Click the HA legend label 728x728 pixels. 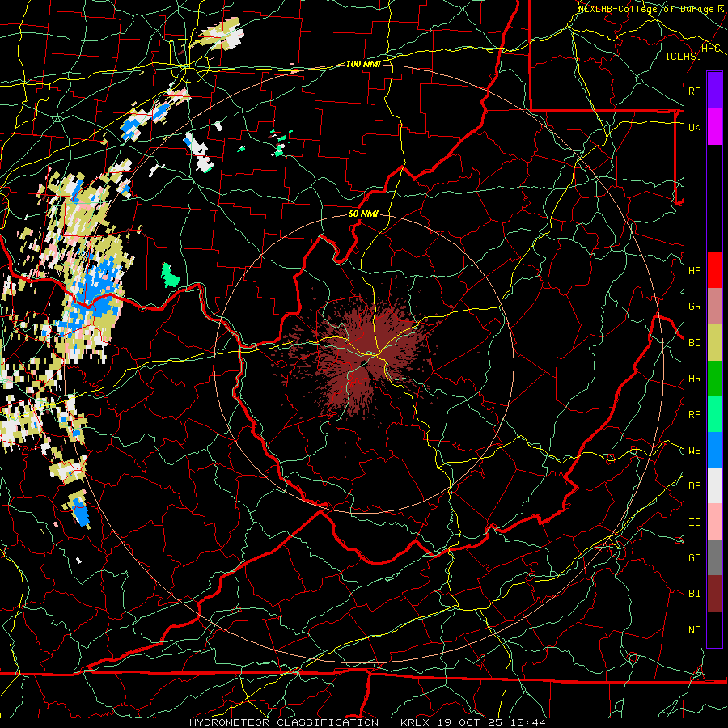pos(694,270)
